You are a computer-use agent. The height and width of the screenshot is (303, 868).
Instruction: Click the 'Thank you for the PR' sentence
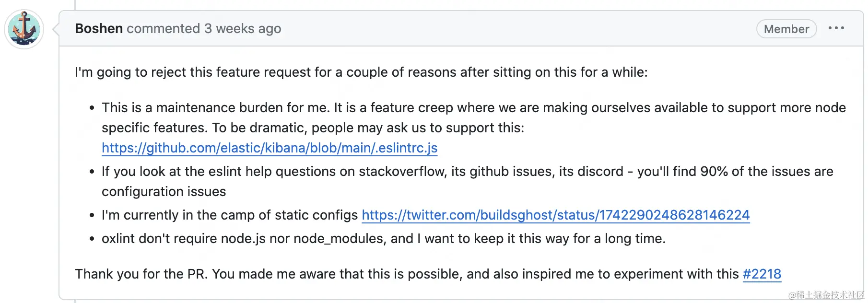[408, 274]
